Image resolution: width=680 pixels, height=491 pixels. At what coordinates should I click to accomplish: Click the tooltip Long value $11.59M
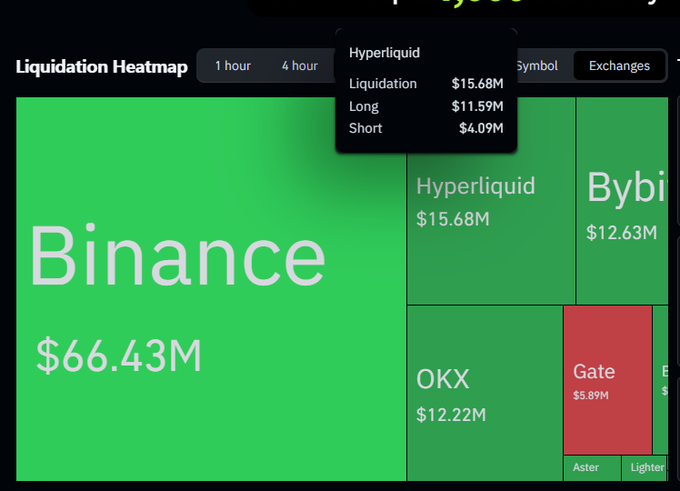point(477,106)
